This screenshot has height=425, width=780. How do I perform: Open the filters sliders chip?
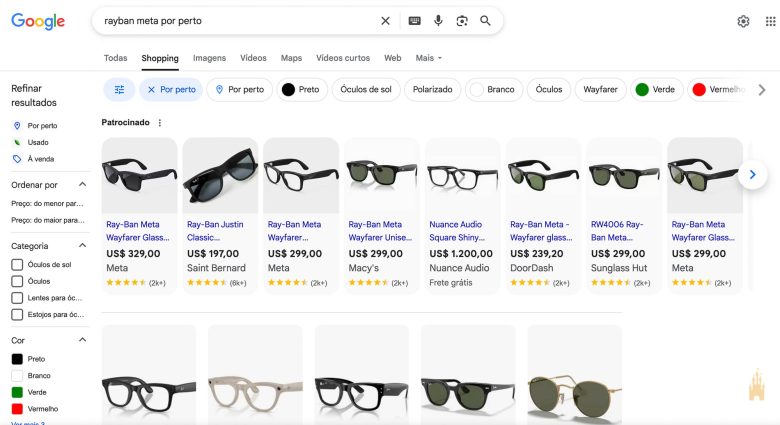tap(119, 90)
